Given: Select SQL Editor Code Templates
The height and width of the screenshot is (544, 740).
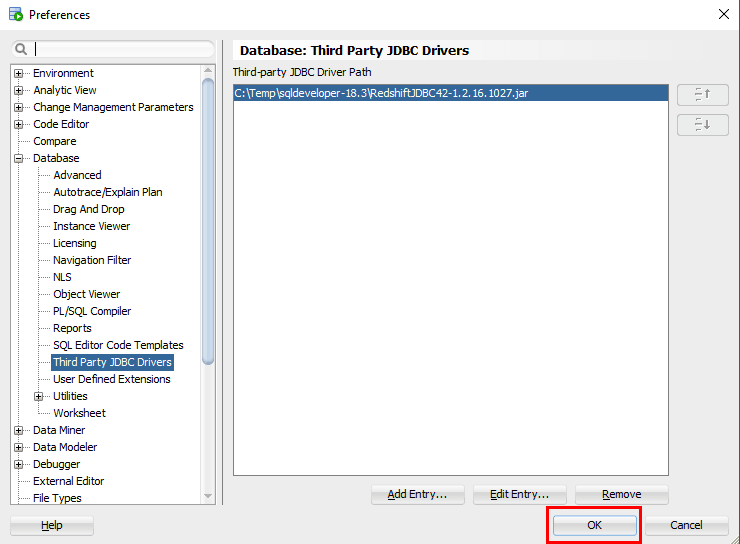Looking at the screenshot, I should [118, 345].
